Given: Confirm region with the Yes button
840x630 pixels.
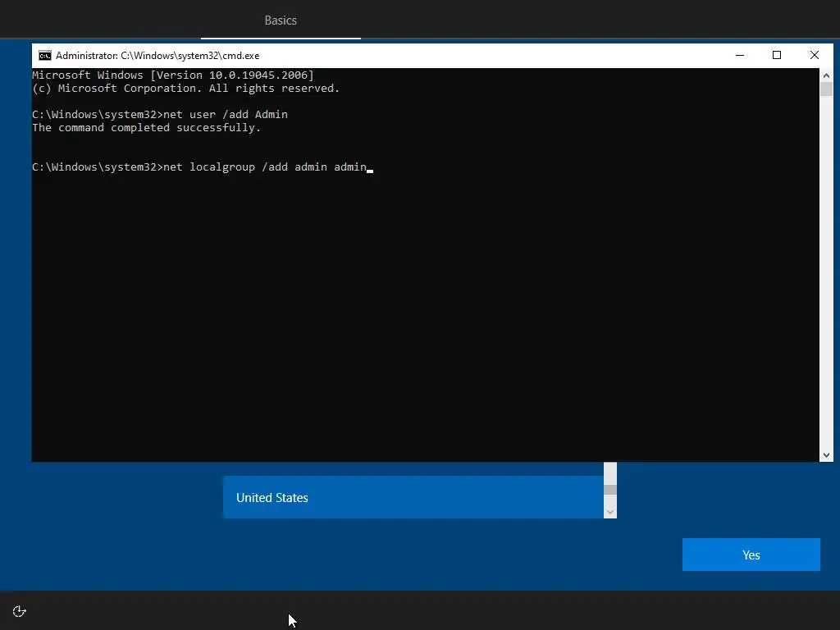Looking at the screenshot, I should pyautogui.click(x=751, y=555).
